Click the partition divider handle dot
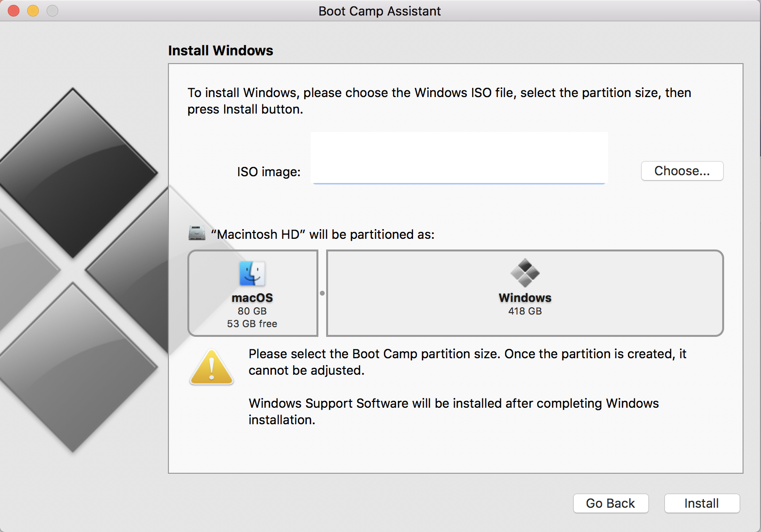Image resolution: width=761 pixels, height=532 pixels. [x=322, y=293]
